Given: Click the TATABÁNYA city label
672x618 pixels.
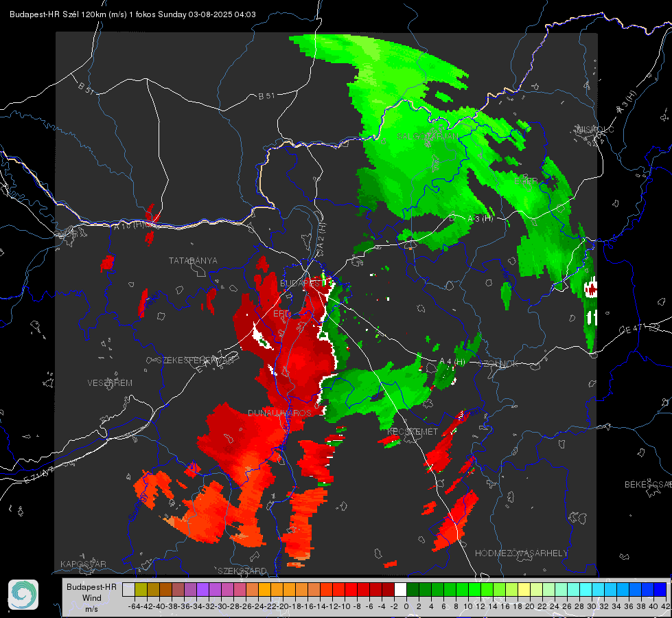Looking at the screenshot, I should 193,260.
